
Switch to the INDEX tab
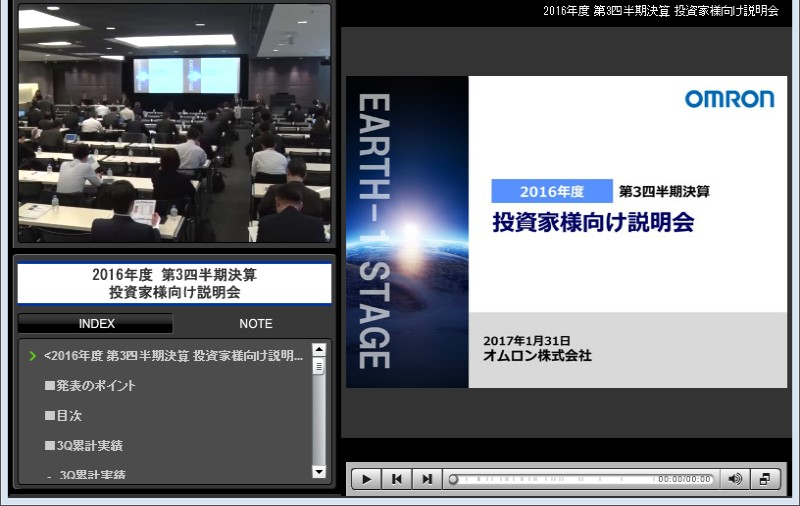[96, 323]
